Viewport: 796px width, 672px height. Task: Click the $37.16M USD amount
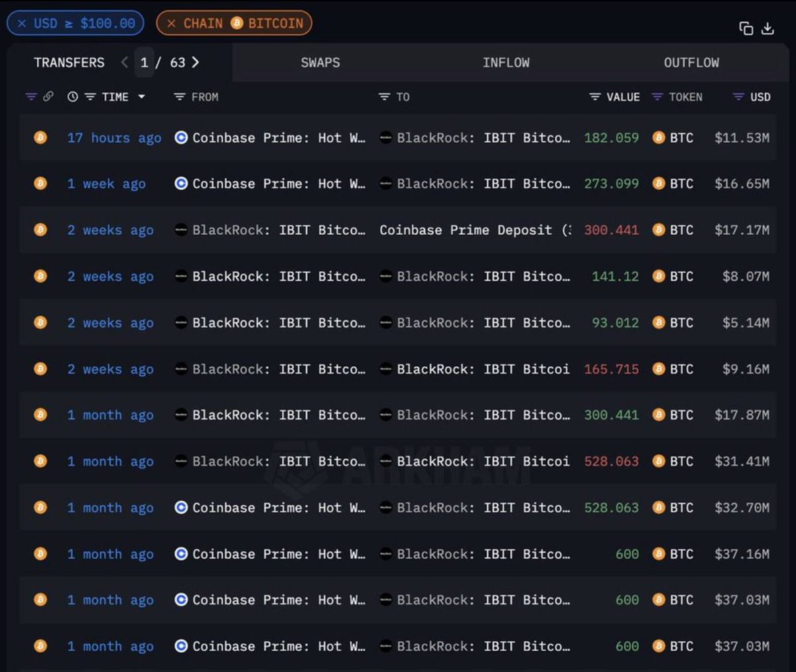point(742,554)
